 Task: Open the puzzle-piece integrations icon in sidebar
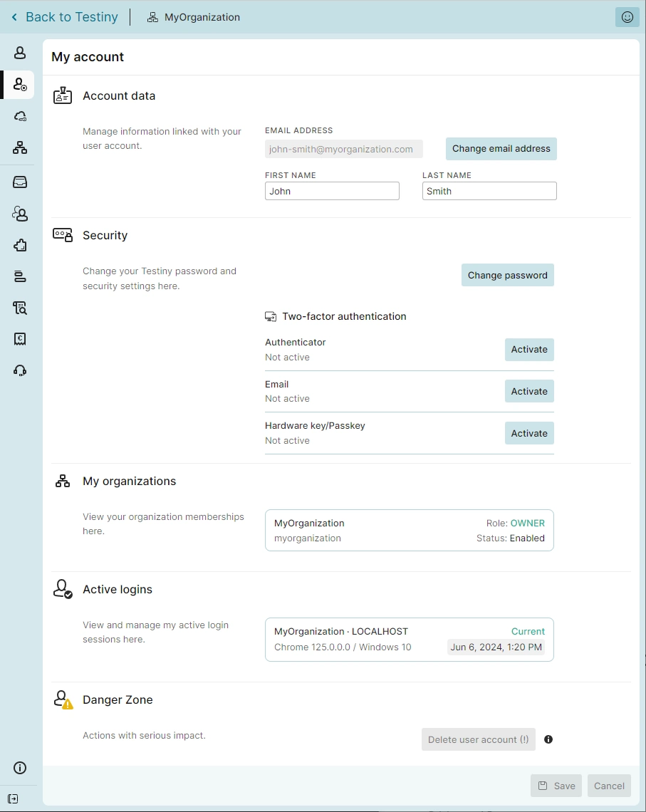[x=20, y=245]
